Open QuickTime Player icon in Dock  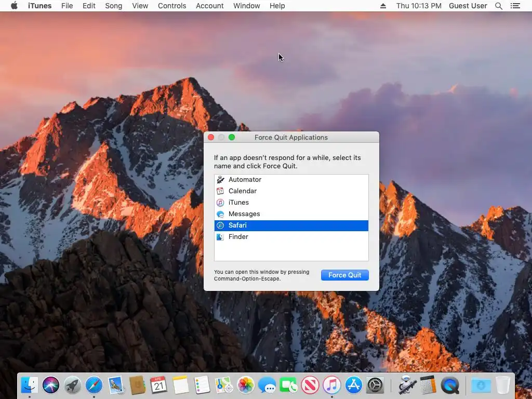[x=450, y=385]
